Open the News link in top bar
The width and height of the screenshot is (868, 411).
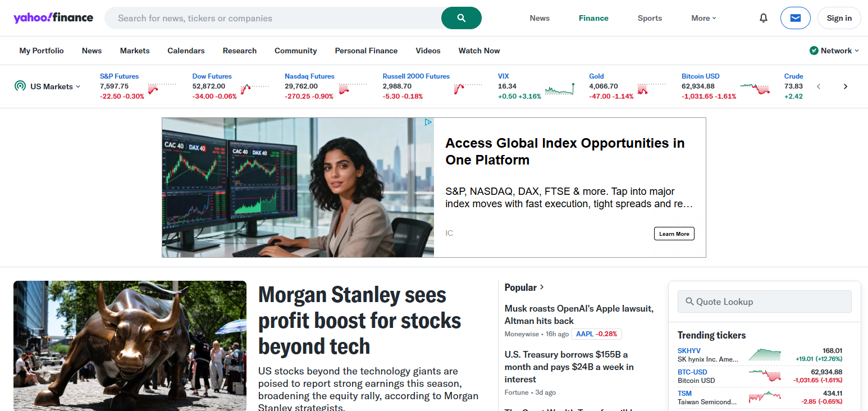[540, 18]
